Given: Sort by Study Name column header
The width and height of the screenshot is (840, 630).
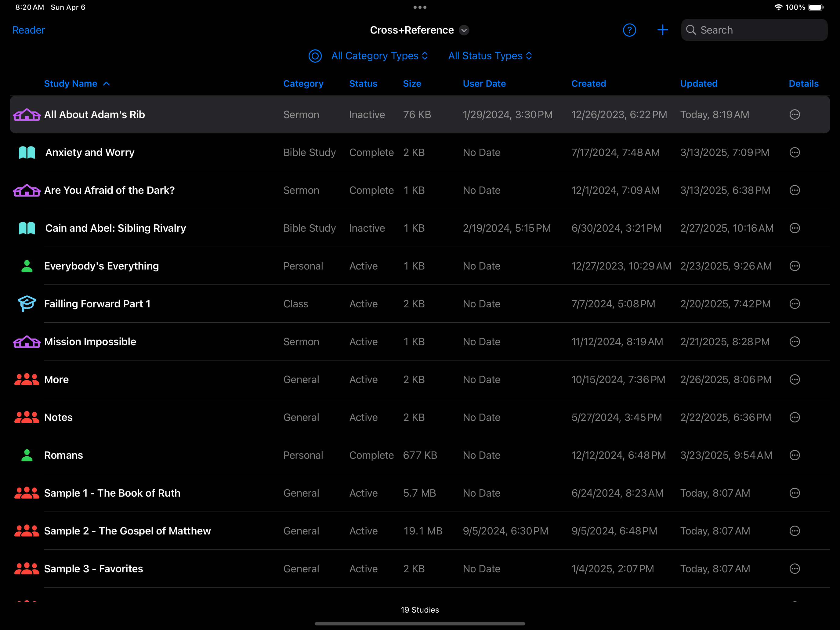Looking at the screenshot, I should tap(77, 84).
